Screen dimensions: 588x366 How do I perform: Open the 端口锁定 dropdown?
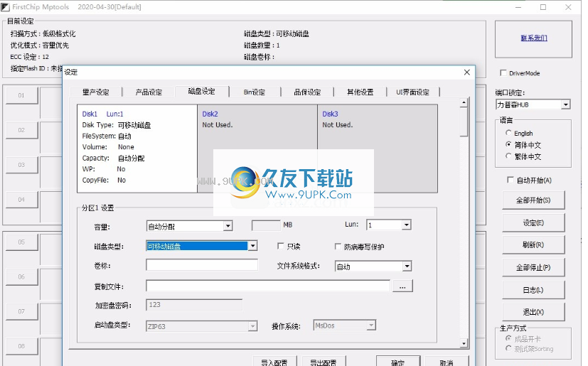[565, 104]
